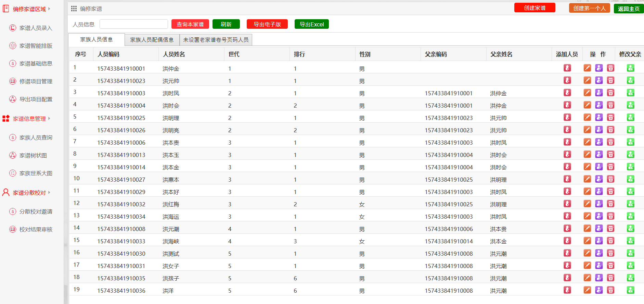Image resolution: width=644 pixels, height=304 pixels.
Task: Select 分散校对邀请 in the sidebar
Action: pos(36,212)
